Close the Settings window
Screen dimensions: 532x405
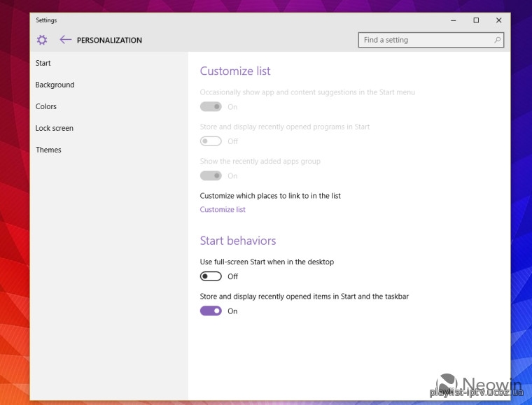coord(498,20)
